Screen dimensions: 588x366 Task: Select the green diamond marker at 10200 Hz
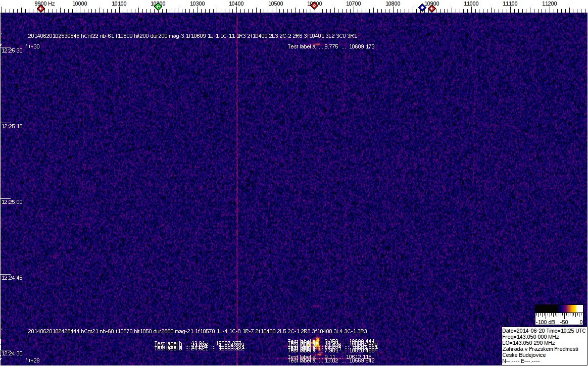(x=158, y=6)
